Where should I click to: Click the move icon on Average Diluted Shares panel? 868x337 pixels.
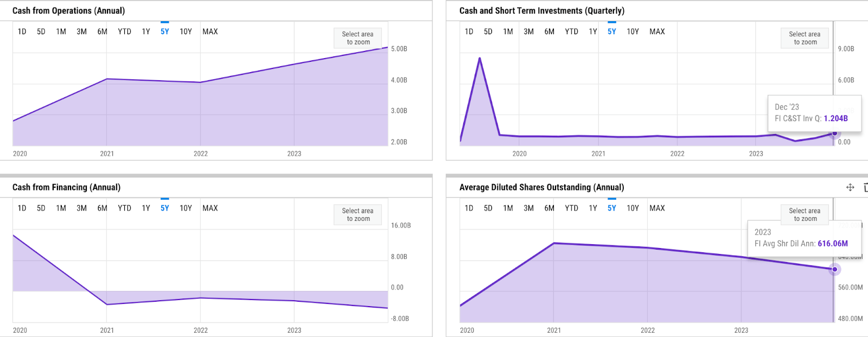tap(850, 187)
